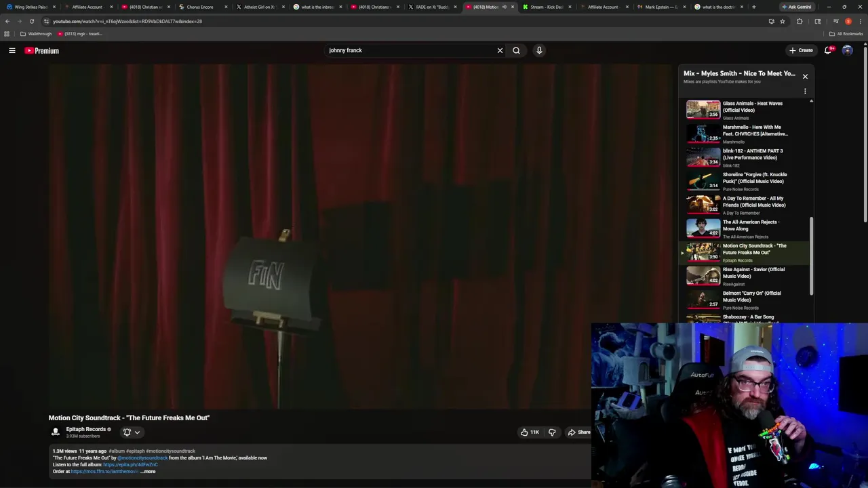Play Rise Against Savior from playlist
The height and width of the screenshot is (488, 868).
746,276
